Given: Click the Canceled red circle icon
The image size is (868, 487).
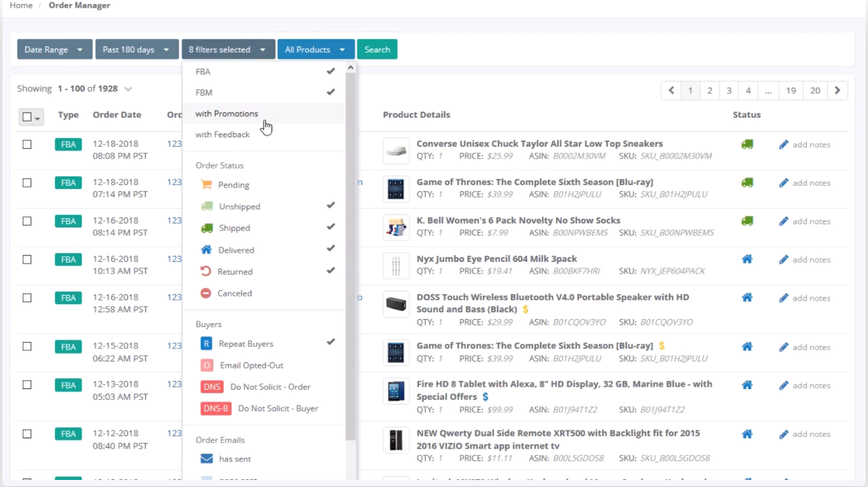Looking at the screenshot, I should point(206,293).
